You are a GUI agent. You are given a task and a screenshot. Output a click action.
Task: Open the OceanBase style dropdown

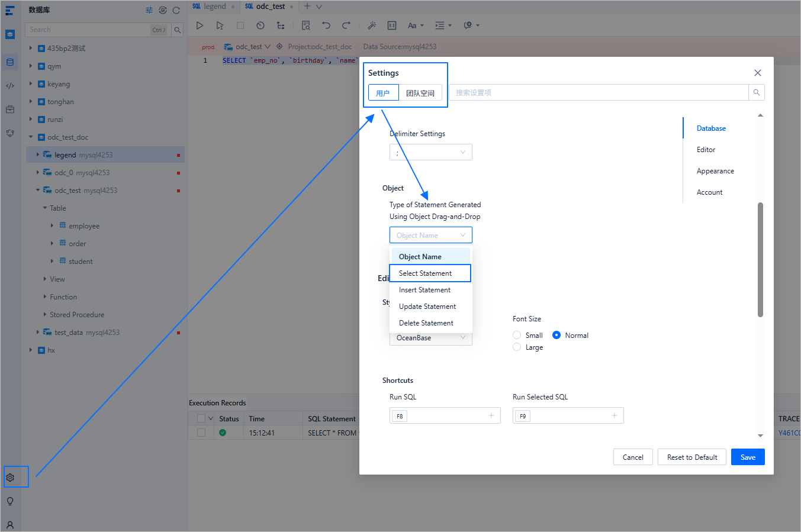[x=430, y=337]
